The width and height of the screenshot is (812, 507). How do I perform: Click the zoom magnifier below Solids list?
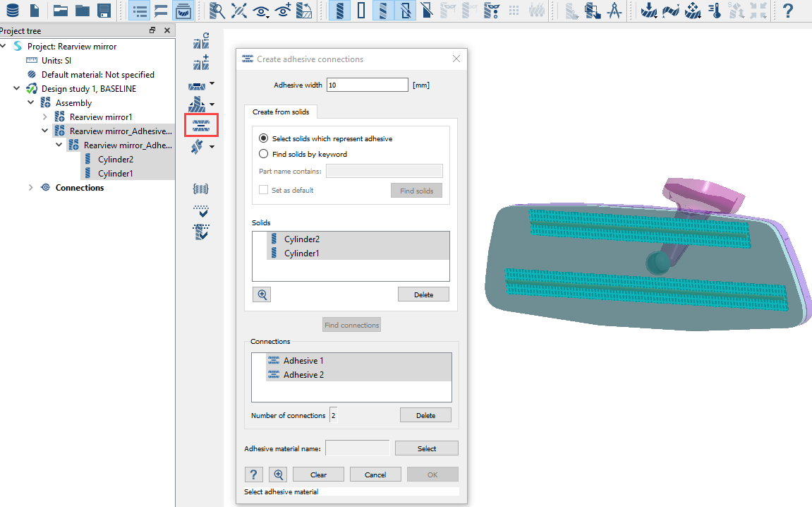(262, 294)
